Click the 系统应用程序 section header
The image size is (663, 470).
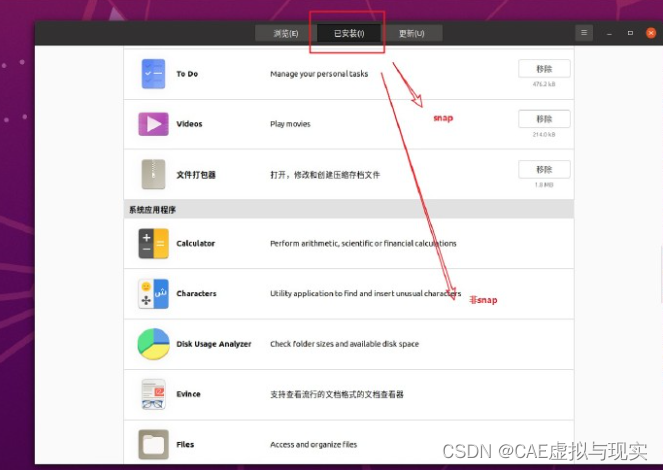click(x=348, y=209)
